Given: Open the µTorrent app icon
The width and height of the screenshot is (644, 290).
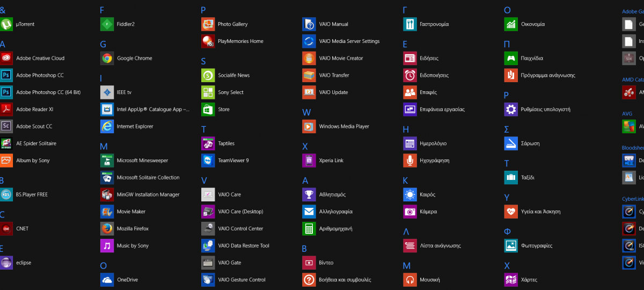Looking at the screenshot, I should pos(6,24).
